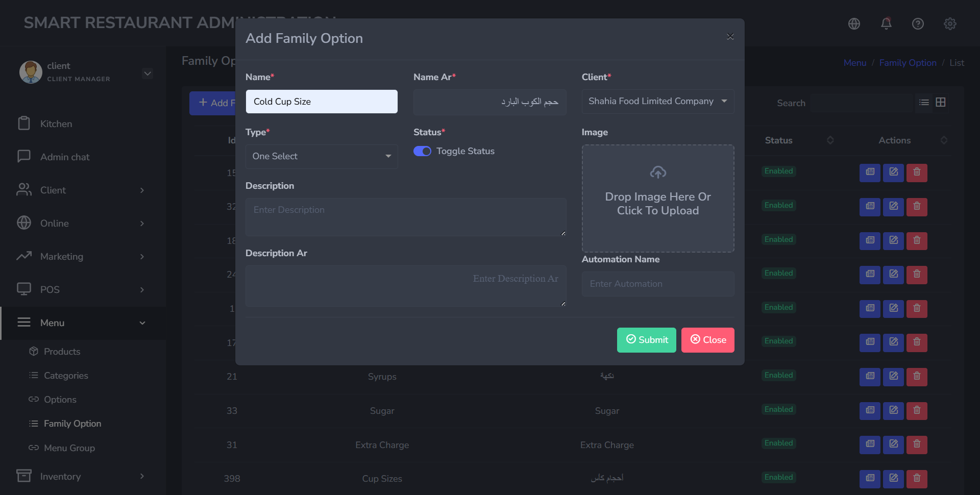Click view details icon for Cup Sizes row
This screenshot has height=495, width=980.
tap(870, 479)
